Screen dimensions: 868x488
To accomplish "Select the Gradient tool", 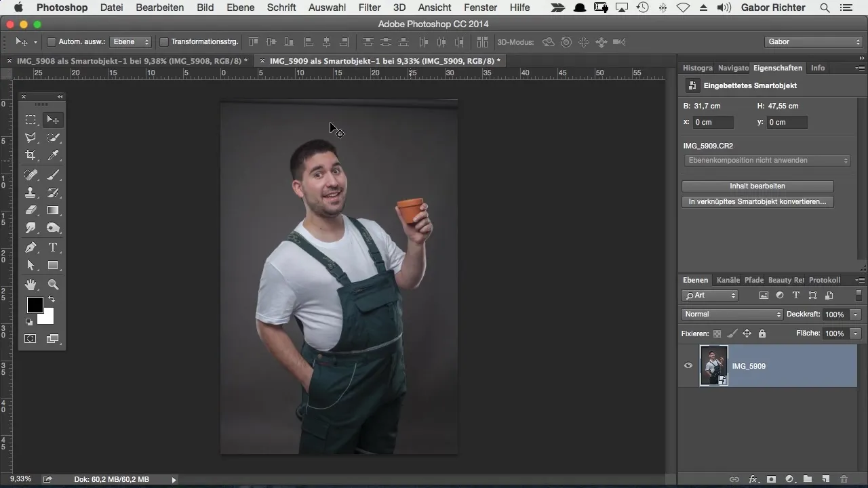I will click(53, 210).
